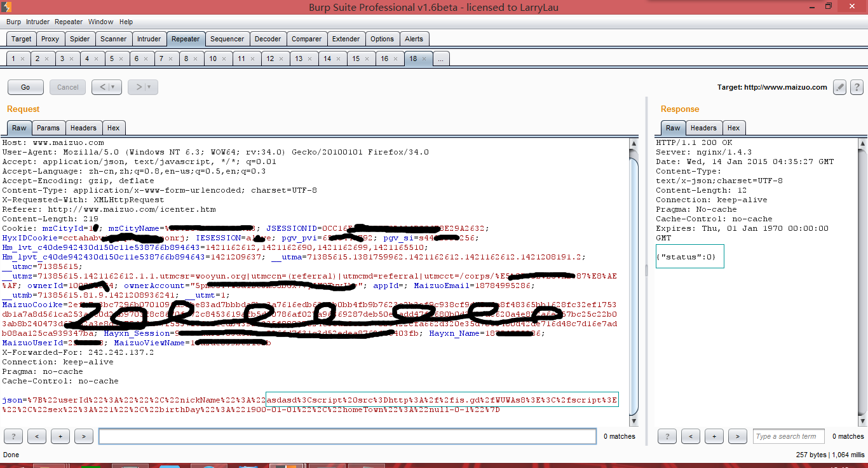The image size is (868, 468).
Task: Close repeater tab 18 with its x
Action: click(424, 59)
